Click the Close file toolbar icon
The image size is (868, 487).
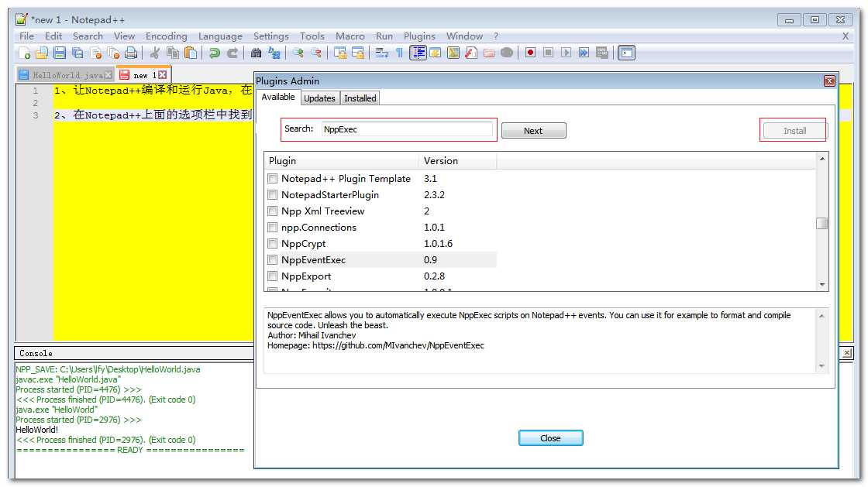[x=96, y=53]
